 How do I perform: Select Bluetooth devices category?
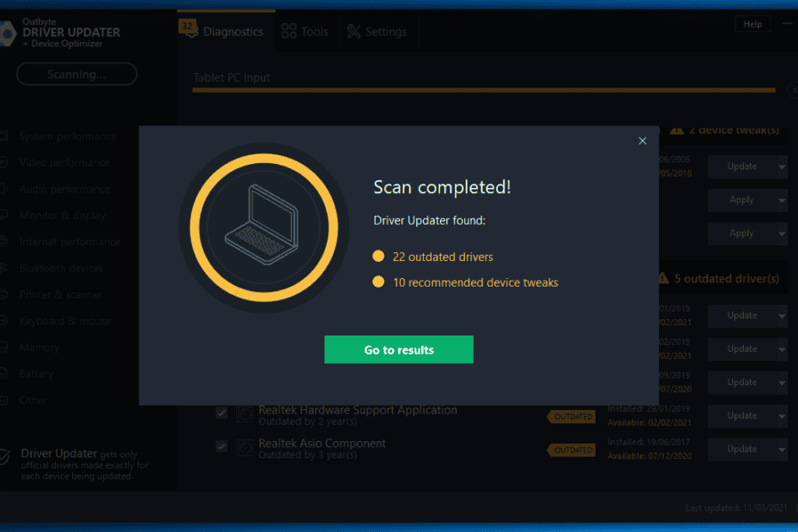pyautogui.click(x=61, y=269)
